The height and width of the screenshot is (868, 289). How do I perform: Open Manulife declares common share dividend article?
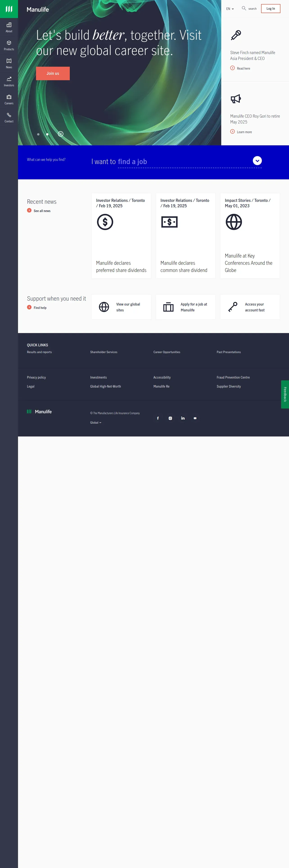tap(184, 267)
